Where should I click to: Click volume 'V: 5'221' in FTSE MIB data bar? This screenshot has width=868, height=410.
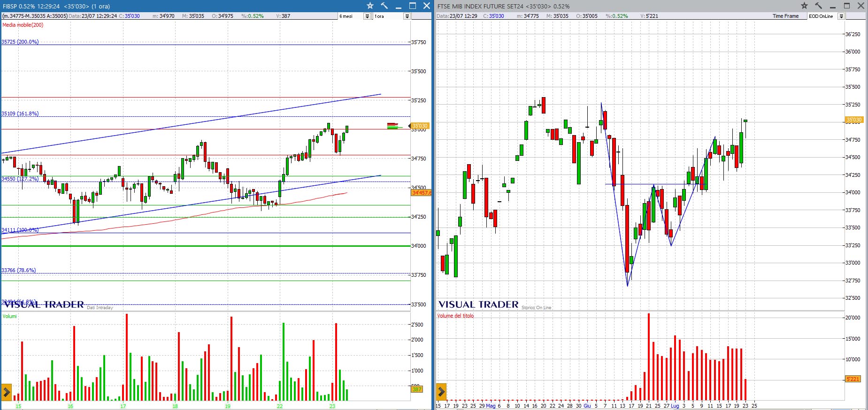(649, 16)
